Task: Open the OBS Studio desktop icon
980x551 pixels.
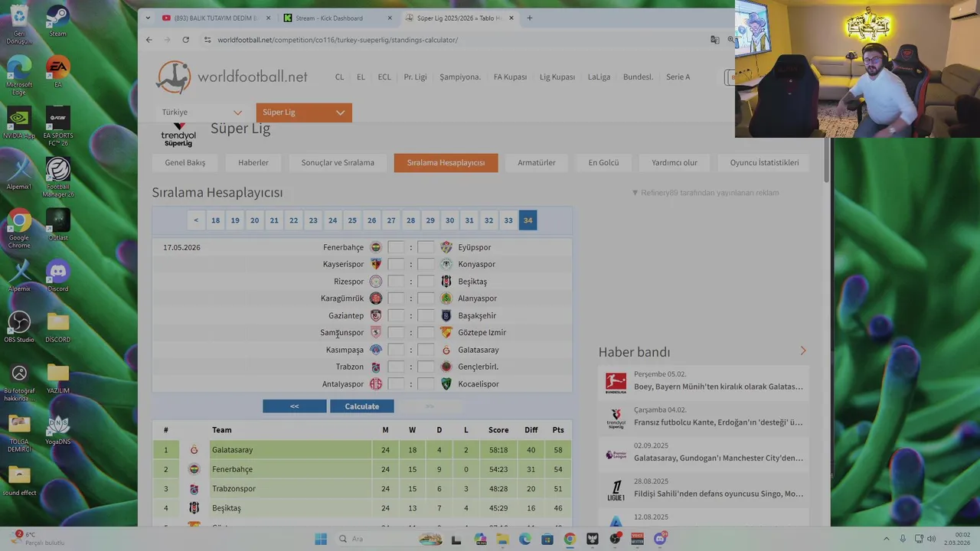Action: 19,327
